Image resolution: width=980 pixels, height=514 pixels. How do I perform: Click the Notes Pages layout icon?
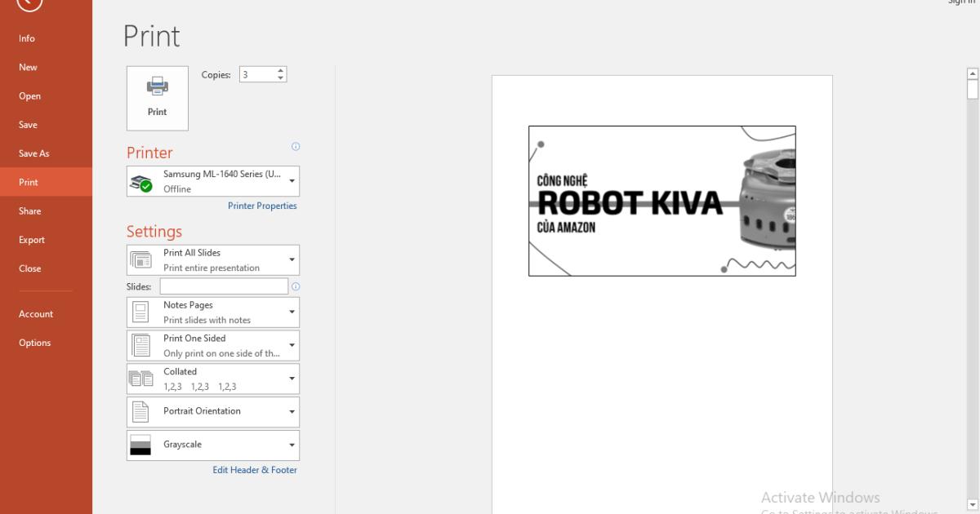click(141, 312)
